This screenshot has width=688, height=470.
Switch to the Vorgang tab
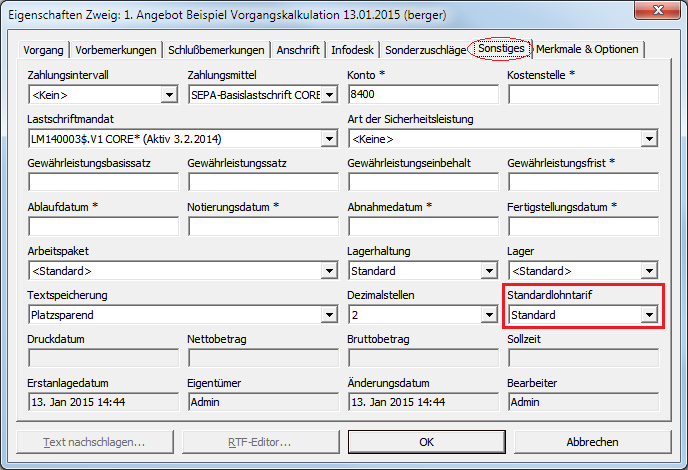[x=45, y=50]
